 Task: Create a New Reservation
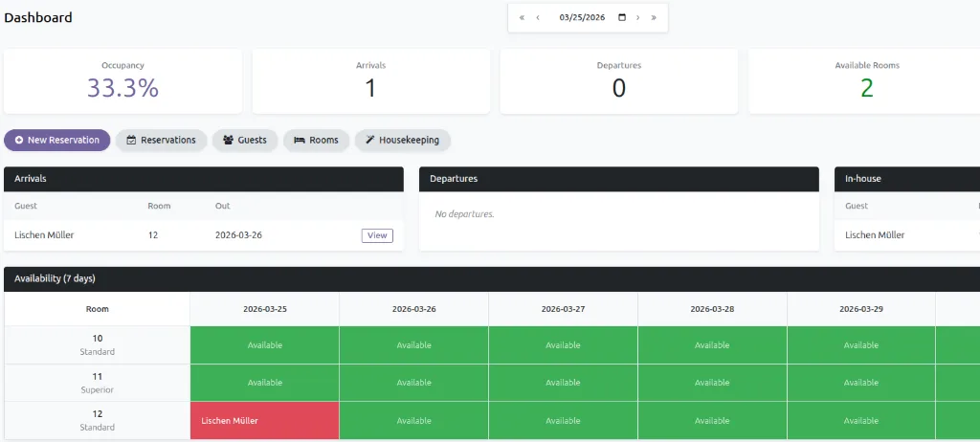[x=56, y=140]
